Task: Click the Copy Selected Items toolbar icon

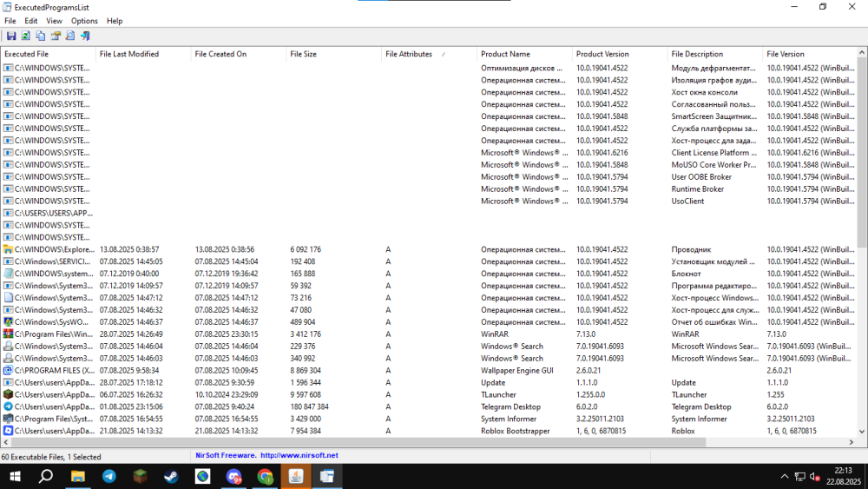Action: [41, 36]
